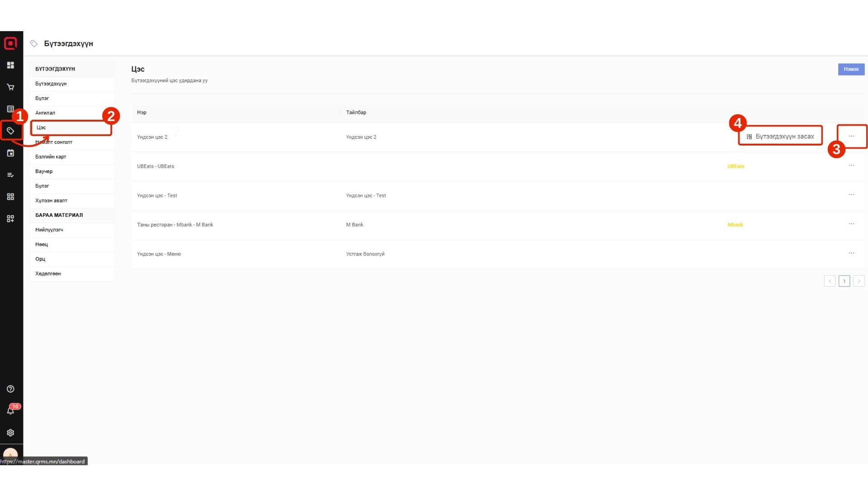Go to next page arrow
The width and height of the screenshot is (868, 488).
point(859,281)
